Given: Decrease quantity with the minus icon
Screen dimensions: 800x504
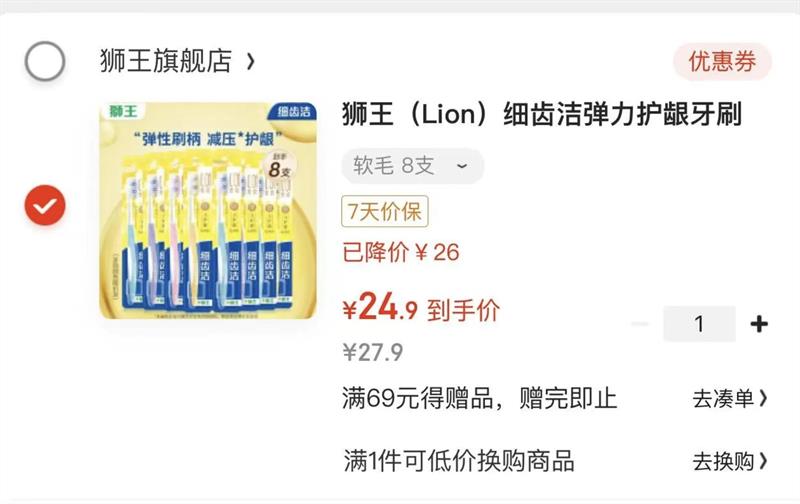Looking at the screenshot, I should pyautogui.click(x=640, y=324).
